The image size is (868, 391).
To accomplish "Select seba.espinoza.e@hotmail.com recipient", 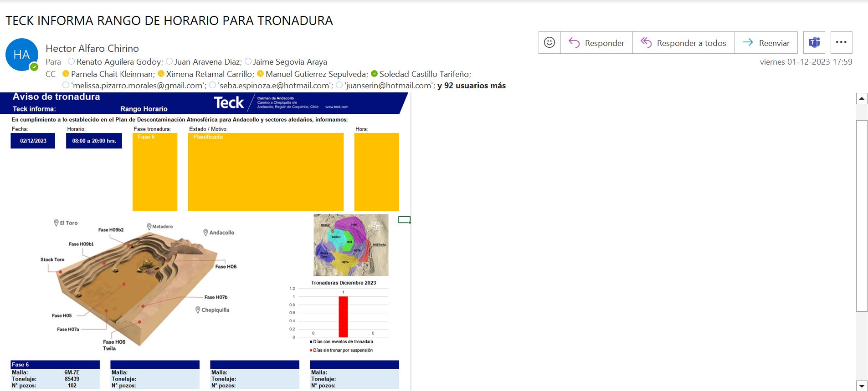I will pyautogui.click(x=275, y=86).
